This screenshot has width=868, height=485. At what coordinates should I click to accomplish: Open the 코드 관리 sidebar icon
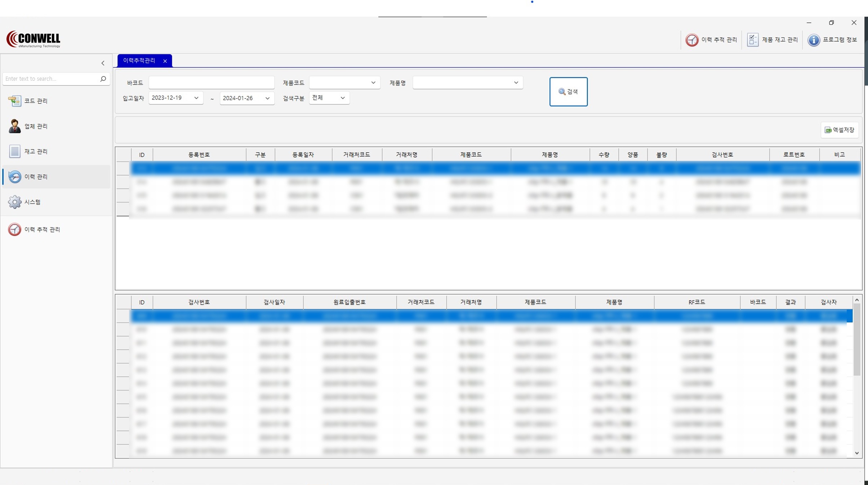point(14,101)
